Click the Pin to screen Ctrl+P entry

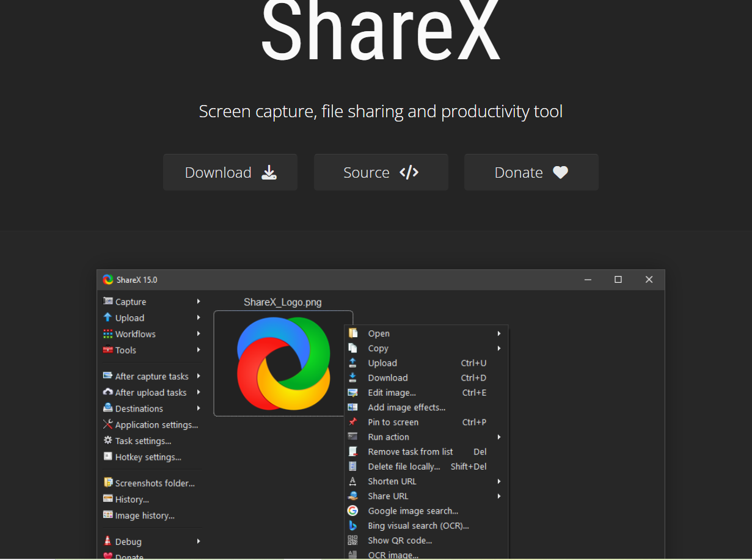pos(426,422)
